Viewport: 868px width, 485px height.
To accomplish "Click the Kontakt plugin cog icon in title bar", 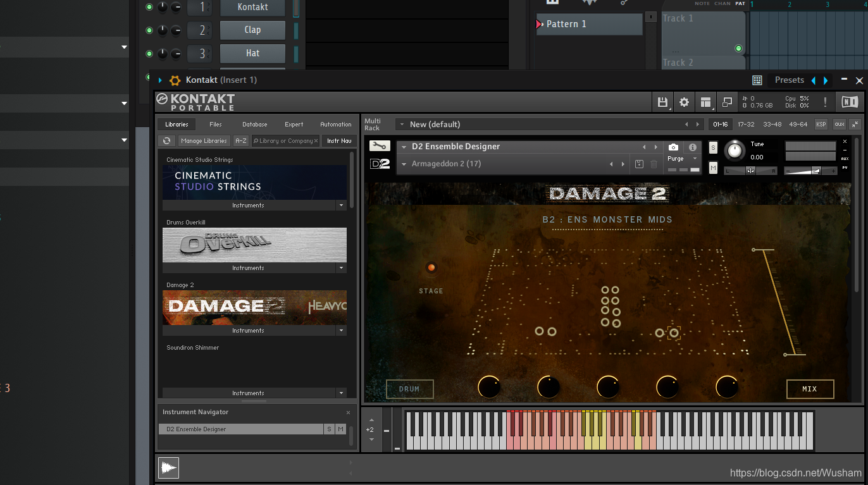I will 175,80.
